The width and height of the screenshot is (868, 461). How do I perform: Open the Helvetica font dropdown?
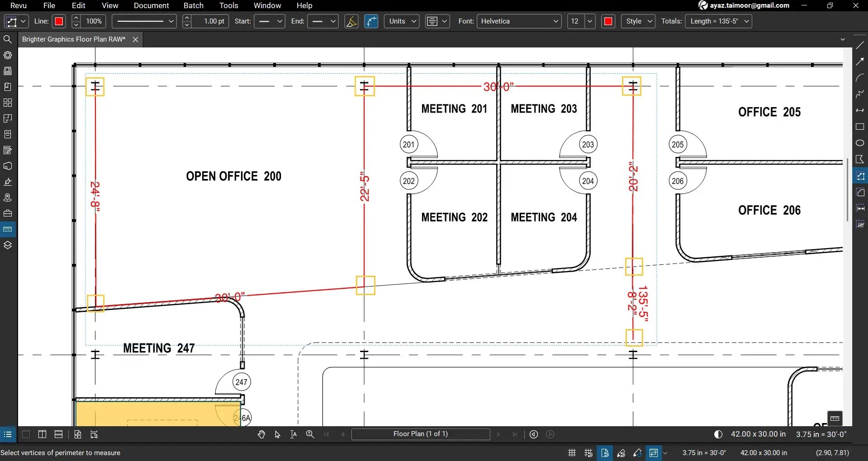(x=518, y=21)
